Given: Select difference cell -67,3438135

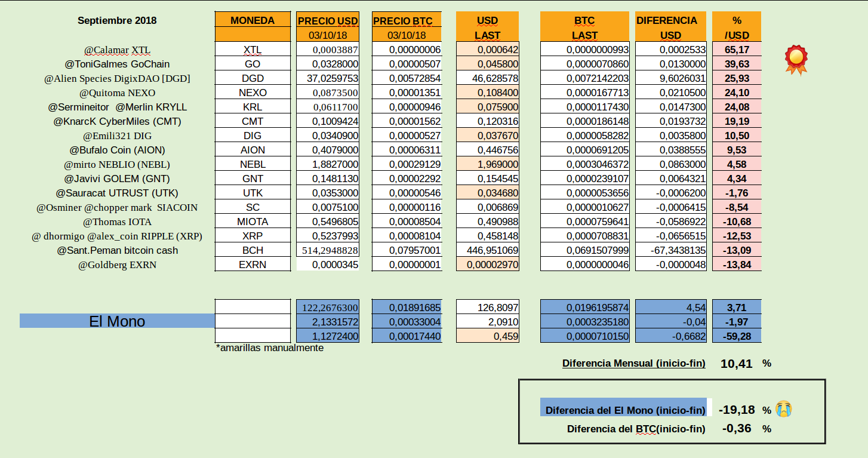Looking at the screenshot, I should (670, 250).
